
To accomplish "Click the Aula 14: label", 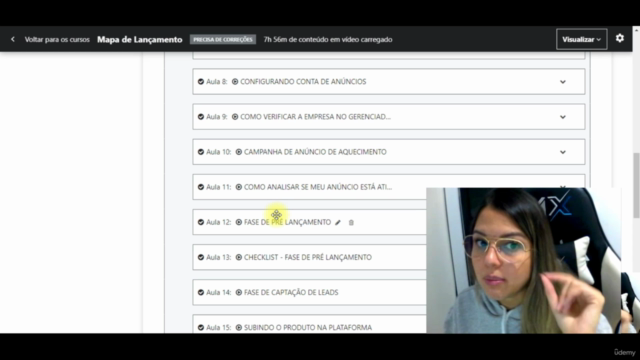I will (x=218, y=292).
